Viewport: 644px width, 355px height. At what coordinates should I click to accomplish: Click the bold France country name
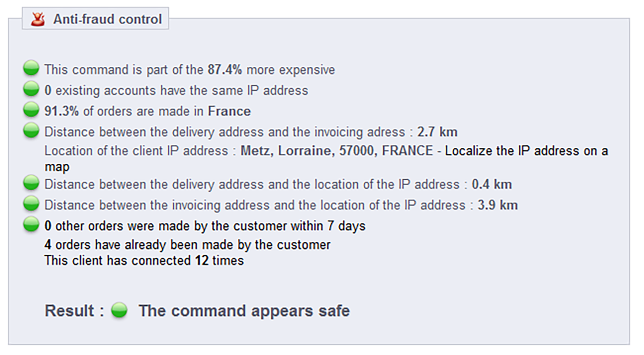(x=229, y=111)
